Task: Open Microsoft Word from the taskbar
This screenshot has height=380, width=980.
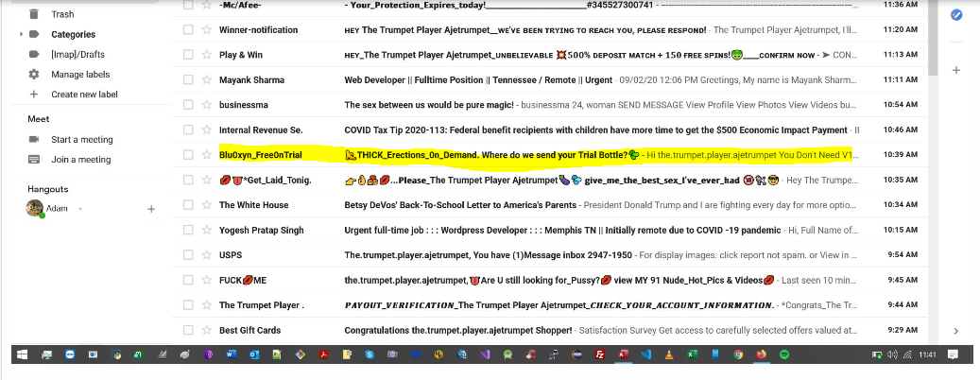Action: pos(231,354)
